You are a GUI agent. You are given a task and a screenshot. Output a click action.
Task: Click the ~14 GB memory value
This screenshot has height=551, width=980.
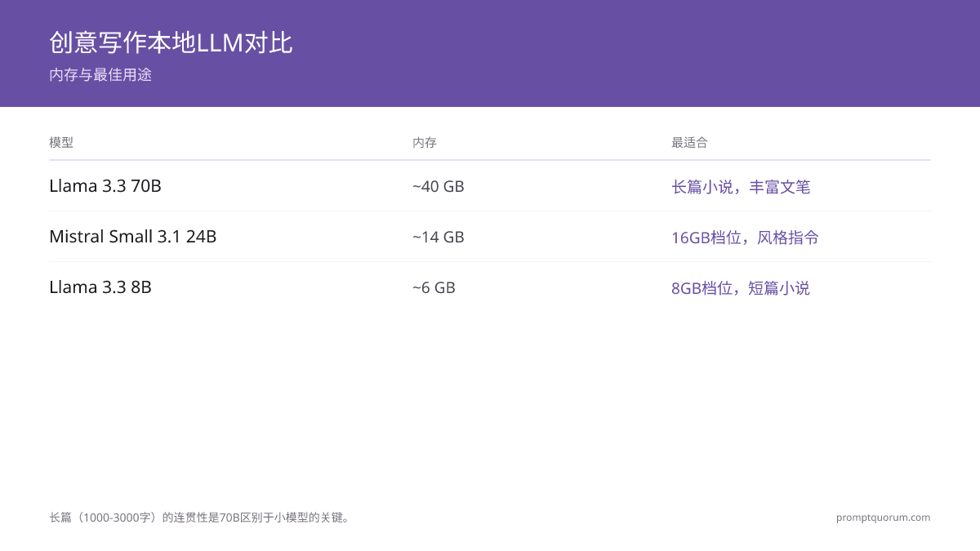click(x=439, y=238)
